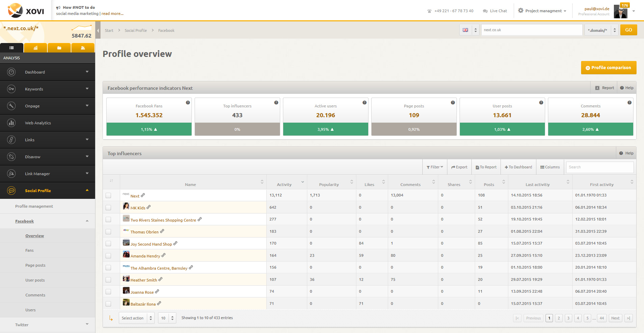This screenshot has width=644, height=333.
Task: Check the Two Rivers Staines row checkbox
Action: (108, 220)
